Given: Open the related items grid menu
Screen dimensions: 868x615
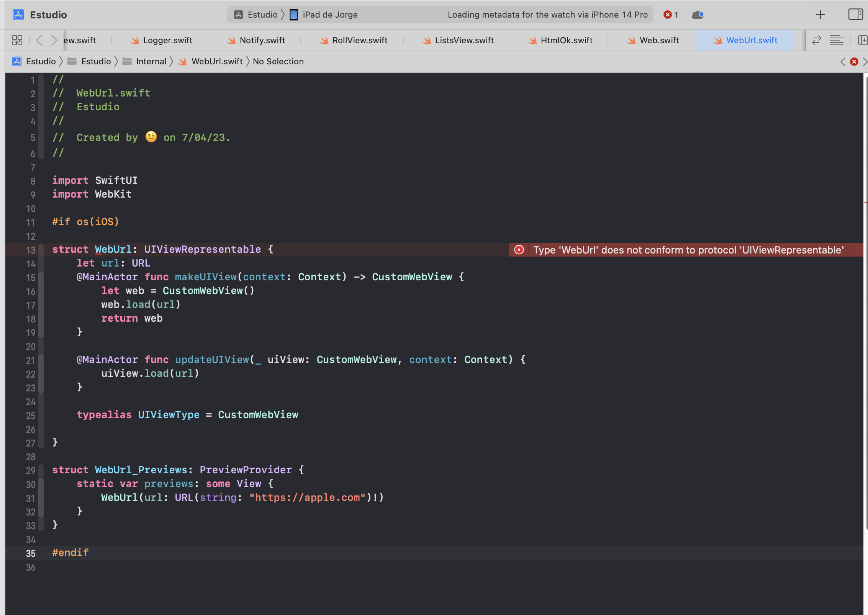Looking at the screenshot, I should point(17,40).
